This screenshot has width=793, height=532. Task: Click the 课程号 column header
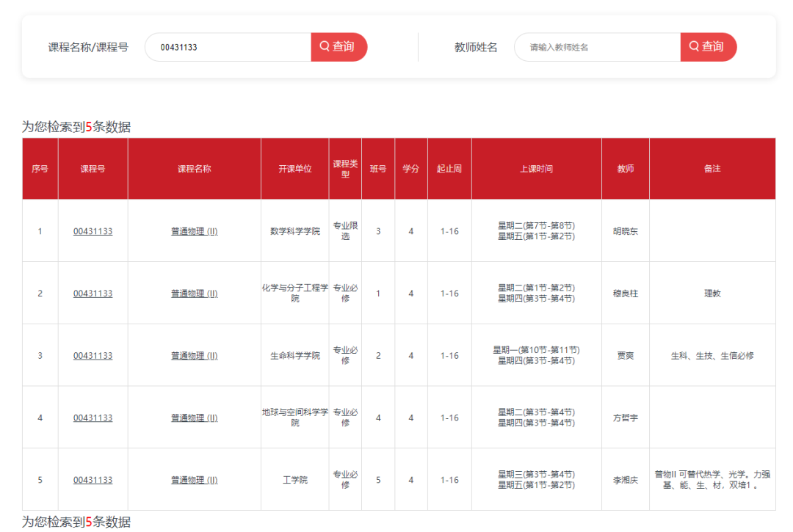tap(93, 169)
